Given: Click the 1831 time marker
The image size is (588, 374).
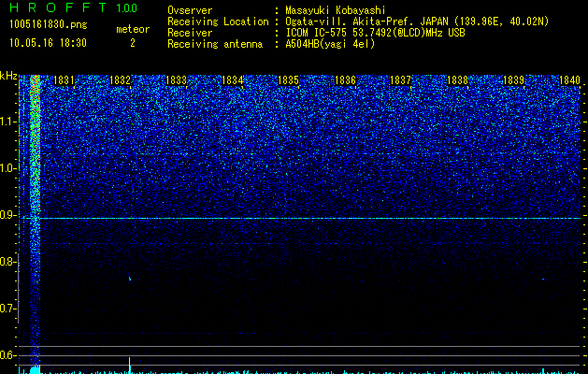Looking at the screenshot, I should tap(64, 80).
